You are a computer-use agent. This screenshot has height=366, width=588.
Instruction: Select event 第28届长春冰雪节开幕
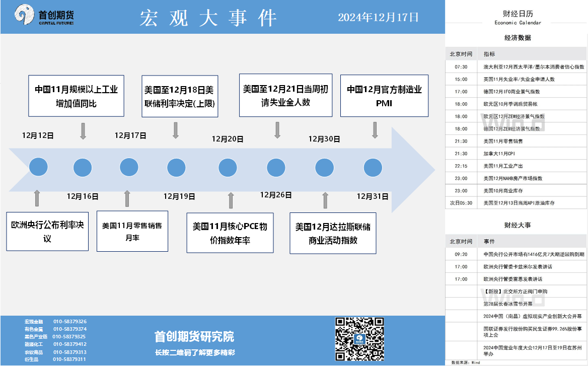516,304
